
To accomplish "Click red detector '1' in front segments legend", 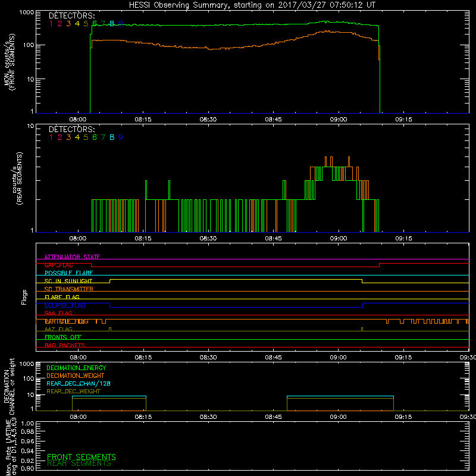I will 51,23.
